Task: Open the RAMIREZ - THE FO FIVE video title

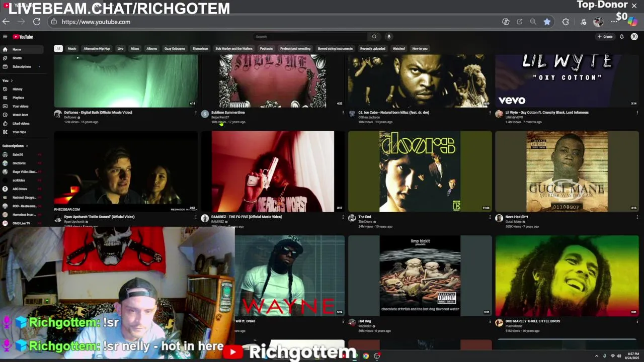Action: click(247, 217)
